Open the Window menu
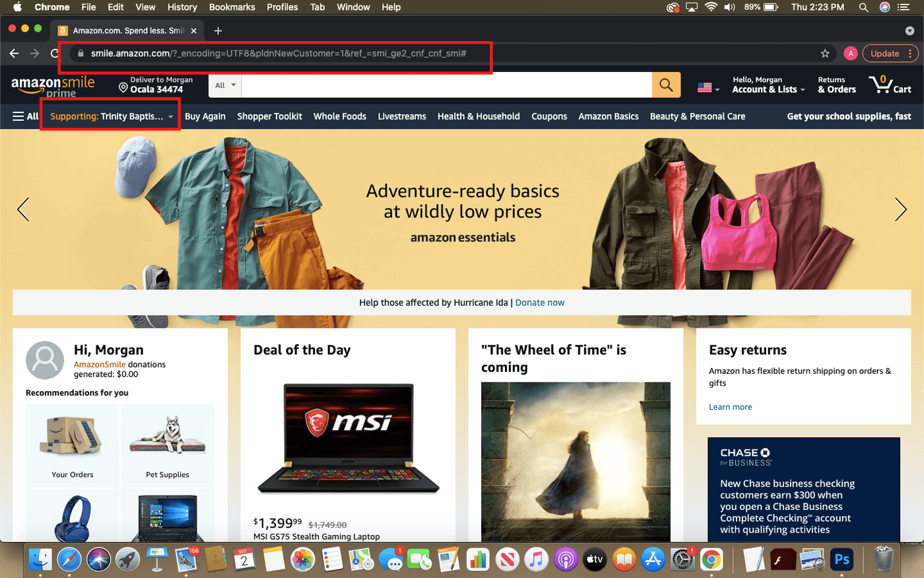 coord(353,7)
